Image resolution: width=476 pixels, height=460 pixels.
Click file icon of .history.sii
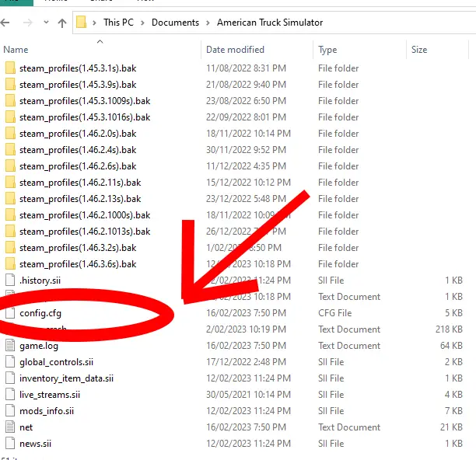tap(10, 281)
